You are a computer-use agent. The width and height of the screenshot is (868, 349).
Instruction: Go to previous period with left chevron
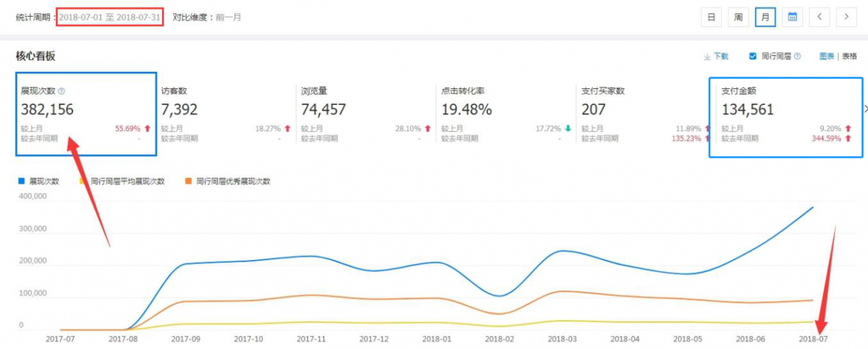tap(819, 17)
